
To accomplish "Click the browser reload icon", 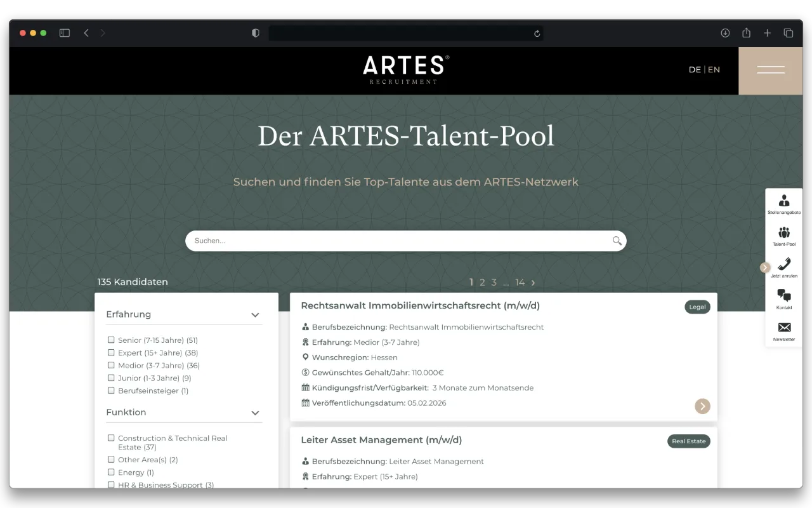I will (x=537, y=34).
